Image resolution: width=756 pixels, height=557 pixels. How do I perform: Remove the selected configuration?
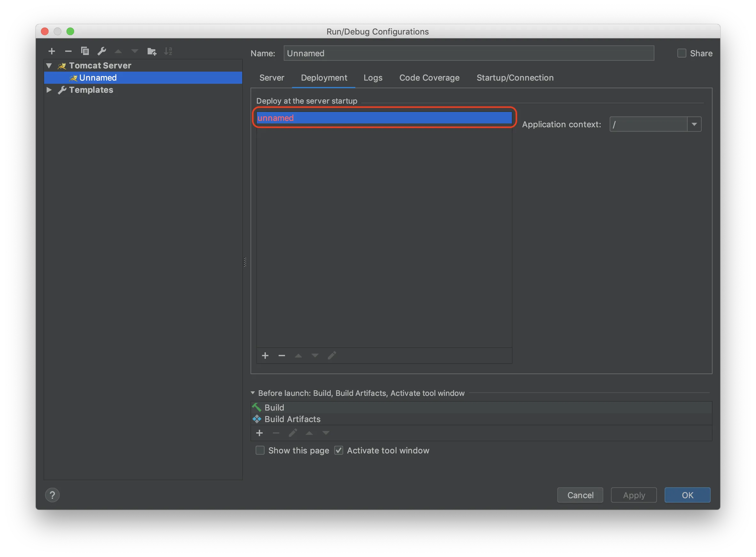click(68, 51)
